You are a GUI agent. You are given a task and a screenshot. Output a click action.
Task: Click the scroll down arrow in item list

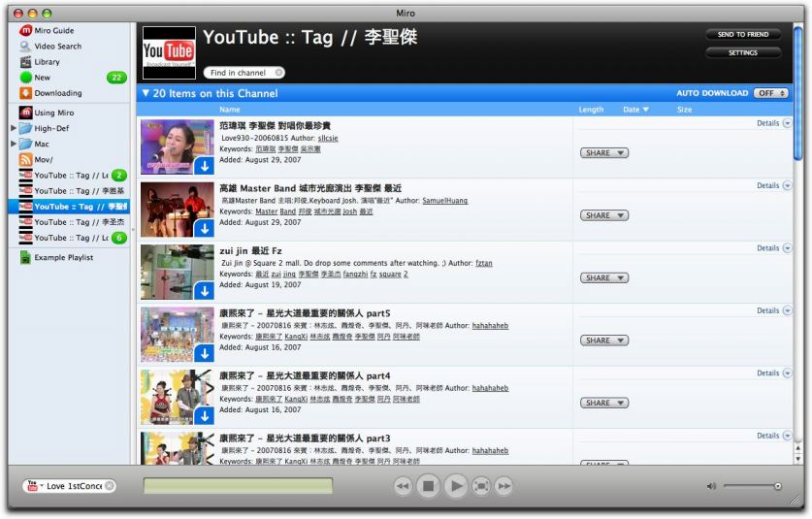pyautogui.click(x=798, y=459)
